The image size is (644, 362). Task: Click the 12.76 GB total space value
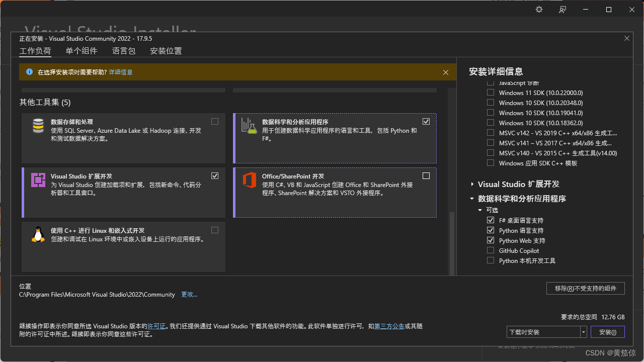[x=613, y=317]
